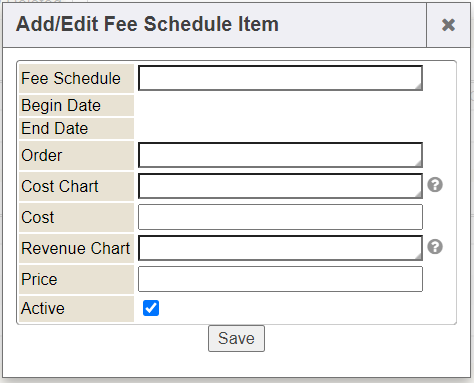Click the dialog title bar text

147,24
